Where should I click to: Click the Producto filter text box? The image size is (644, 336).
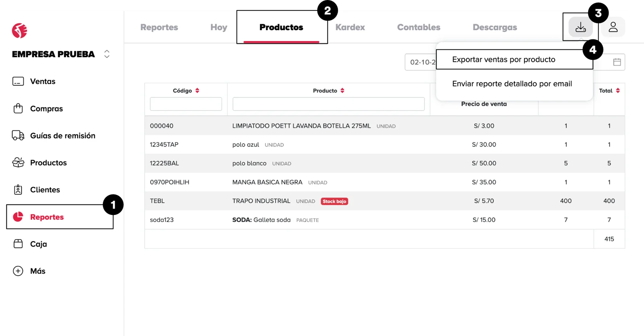click(328, 104)
